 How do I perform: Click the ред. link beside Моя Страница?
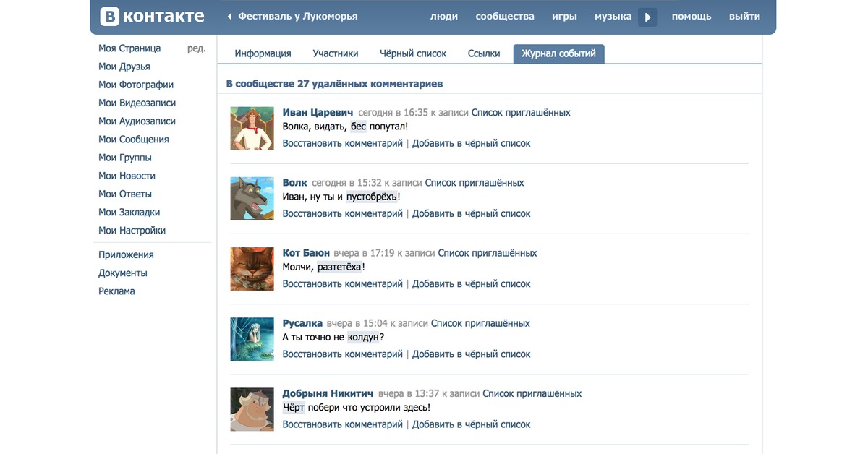(196, 48)
